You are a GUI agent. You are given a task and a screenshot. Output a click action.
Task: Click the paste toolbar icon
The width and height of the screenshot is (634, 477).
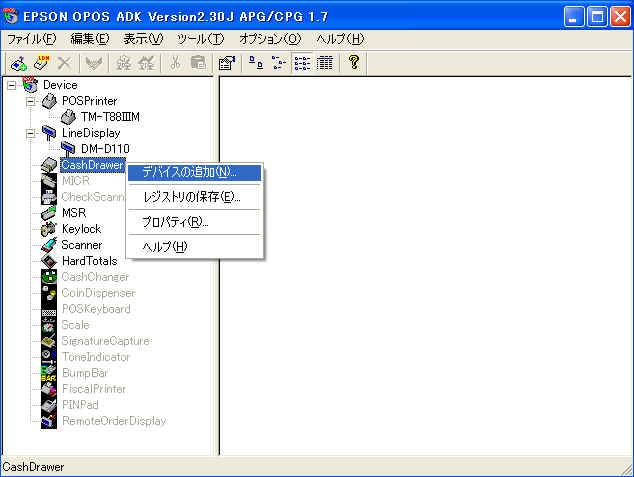198,63
